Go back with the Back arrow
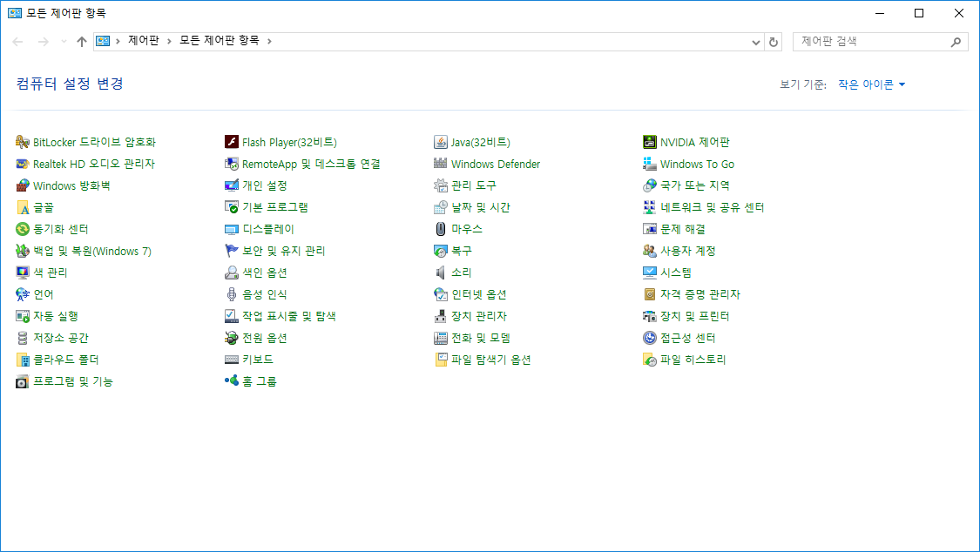Screen dimensions: 980x552 [x=17, y=42]
